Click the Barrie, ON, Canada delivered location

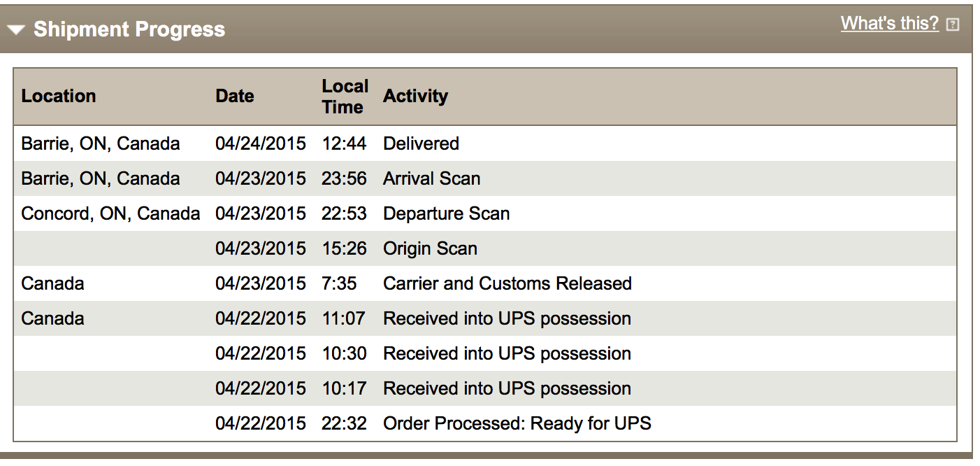[x=101, y=143]
